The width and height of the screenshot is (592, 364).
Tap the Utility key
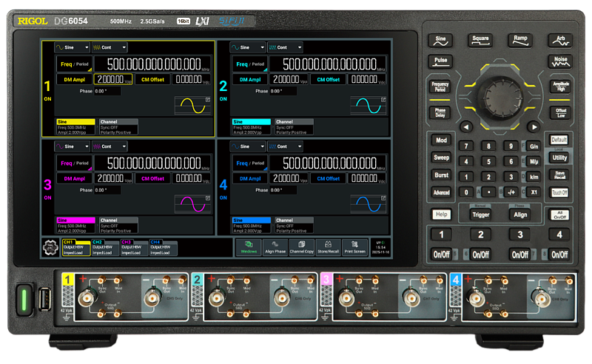(x=559, y=158)
